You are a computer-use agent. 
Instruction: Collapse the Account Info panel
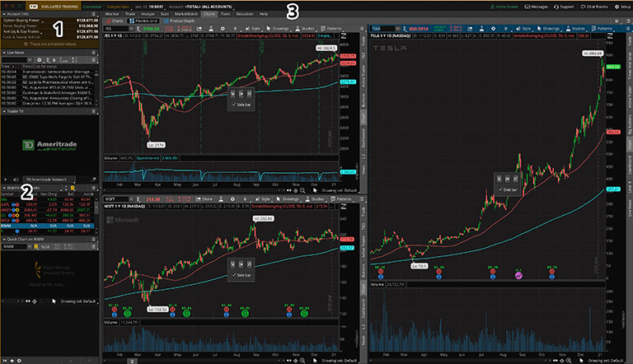(x=4, y=14)
